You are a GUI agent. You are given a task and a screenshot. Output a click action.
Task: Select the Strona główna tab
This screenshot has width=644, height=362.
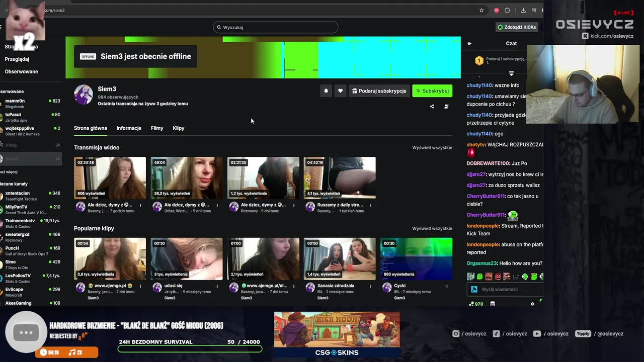coord(91,128)
